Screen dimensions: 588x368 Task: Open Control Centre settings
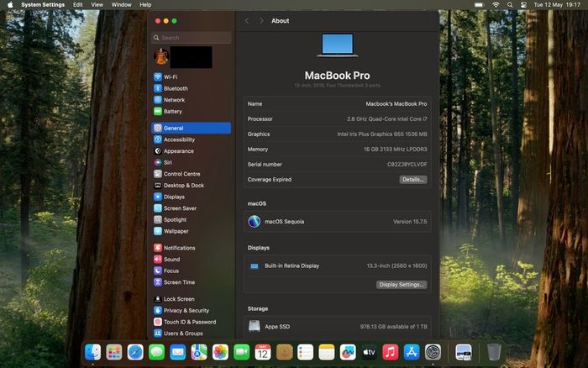pyautogui.click(x=192, y=174)
